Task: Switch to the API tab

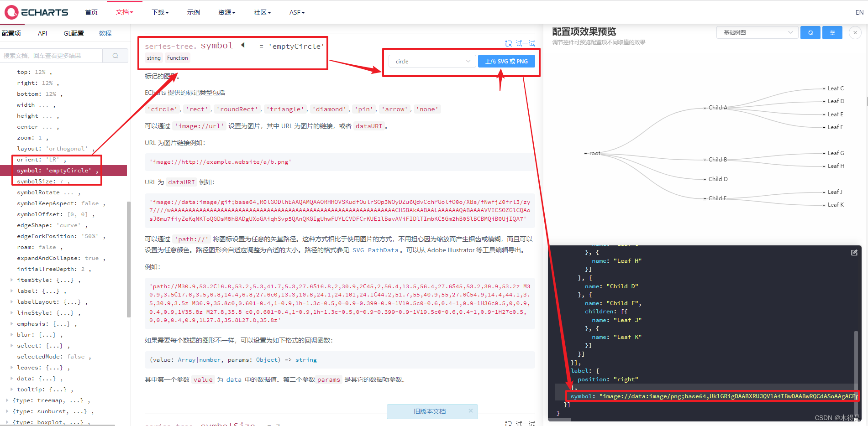Action: [x=42, y=33]
